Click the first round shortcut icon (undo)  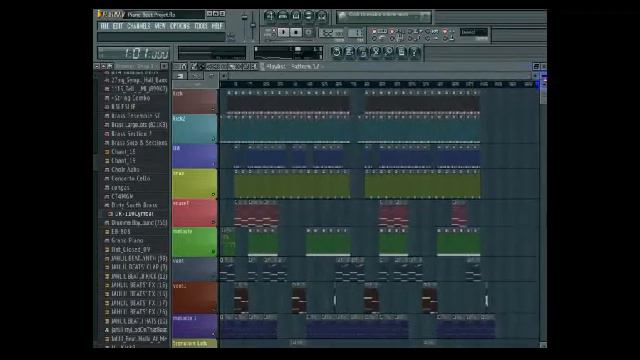336,52
